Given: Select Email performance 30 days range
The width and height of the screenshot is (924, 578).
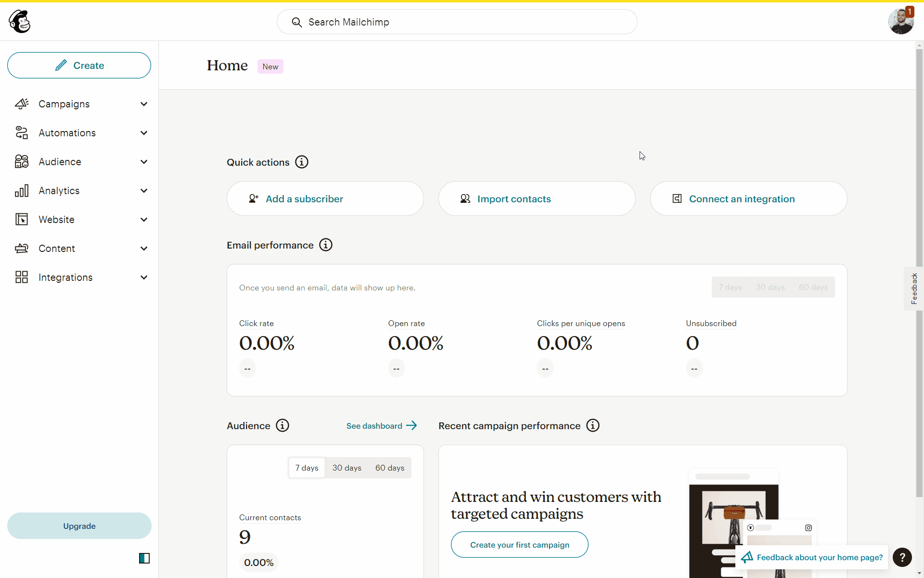Looking at the screenshot, I should (x=770, y=287).
